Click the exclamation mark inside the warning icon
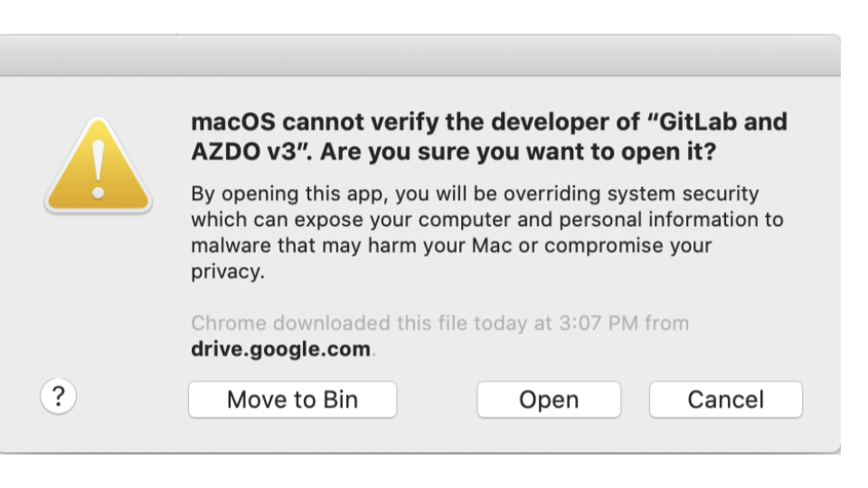868x488 pixels. 98,169
